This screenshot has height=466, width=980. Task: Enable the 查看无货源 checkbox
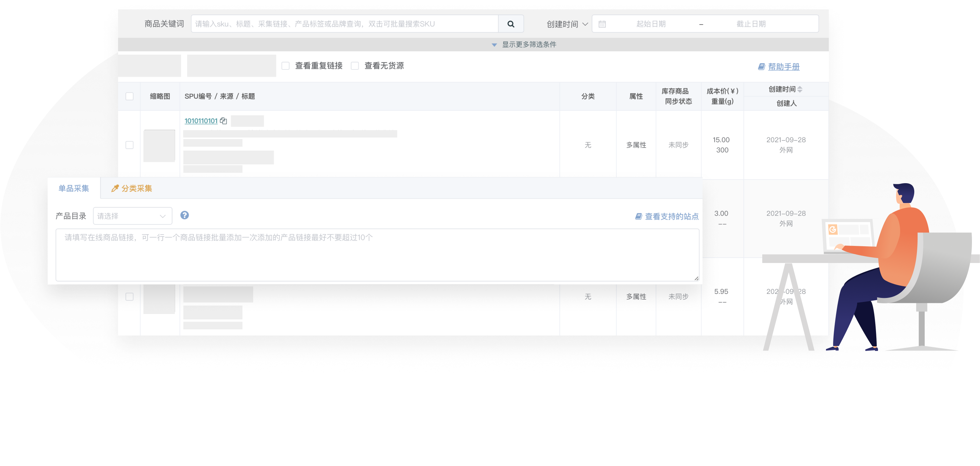point(355,66)
